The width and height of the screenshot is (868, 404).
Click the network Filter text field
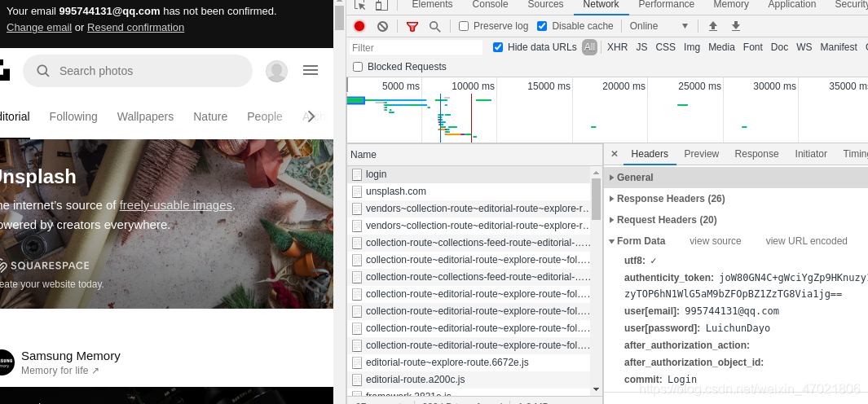coord(416,47)
